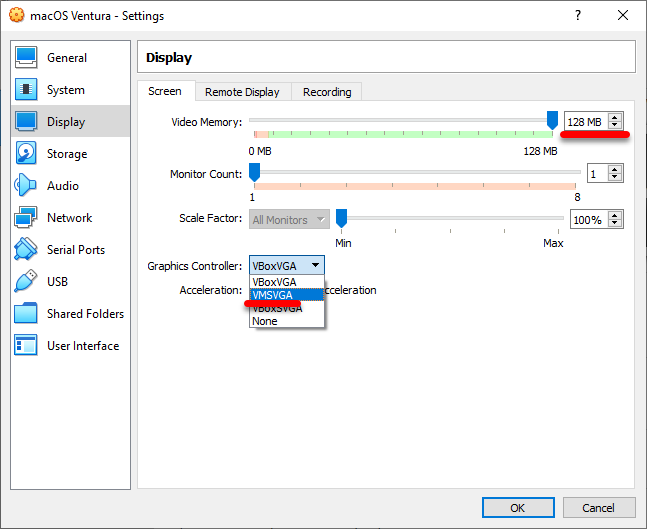Screen dimensions: 647x529
Task: Click the help question mark button
Action: (x=578, y=15)
